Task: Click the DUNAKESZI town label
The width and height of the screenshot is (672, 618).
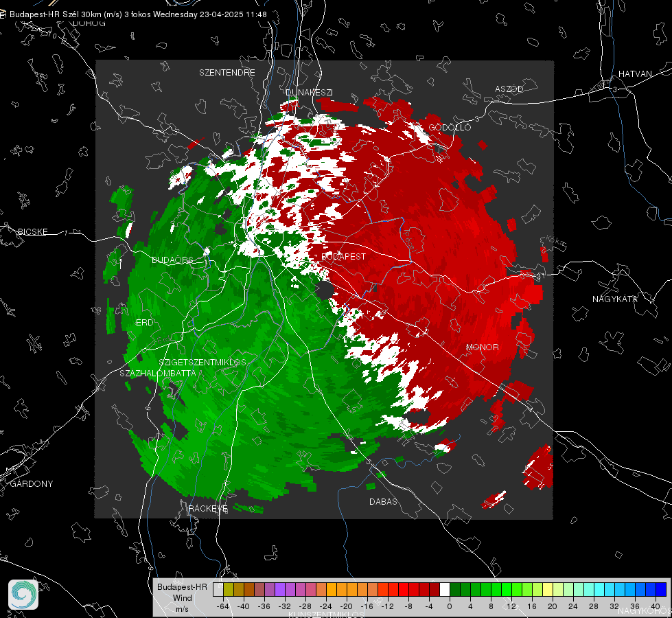Action: [x=309, y=92]
